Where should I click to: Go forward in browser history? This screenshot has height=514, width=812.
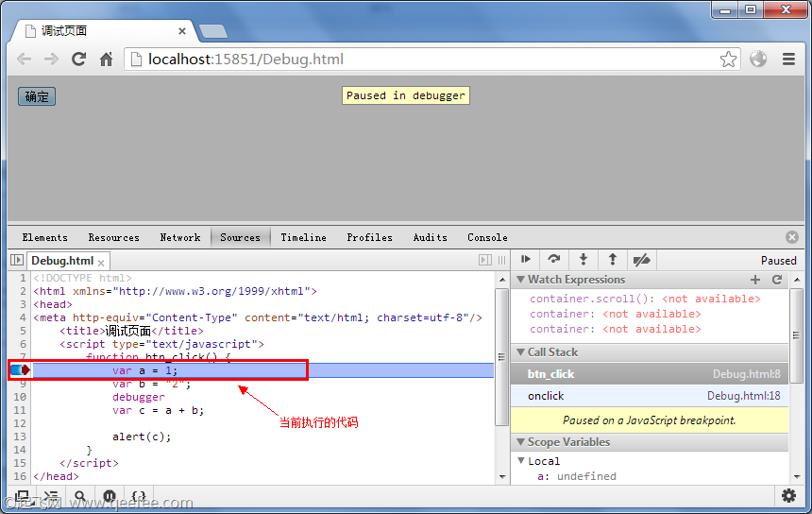(x=51, y=60)
